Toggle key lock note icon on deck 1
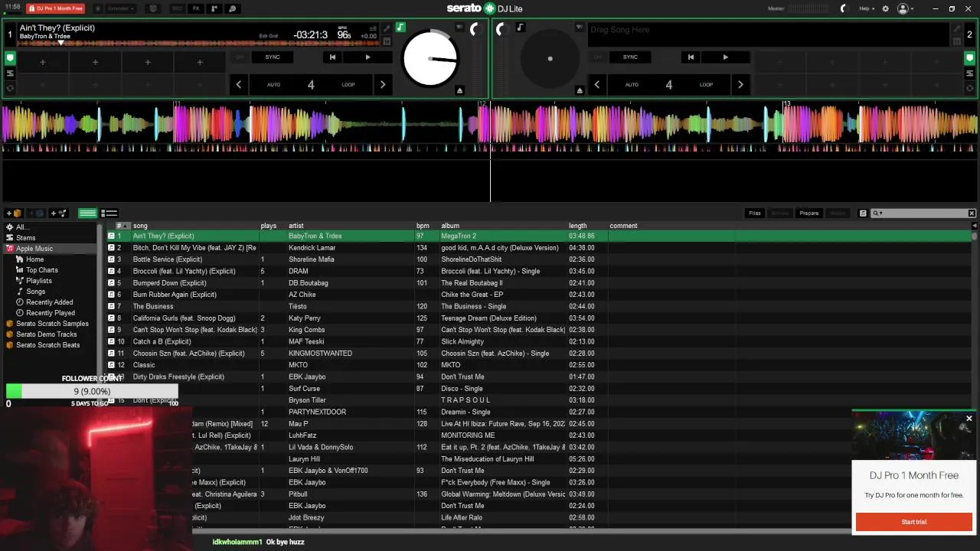This screenshot has width=980, height=551. [x=400, y=28]
